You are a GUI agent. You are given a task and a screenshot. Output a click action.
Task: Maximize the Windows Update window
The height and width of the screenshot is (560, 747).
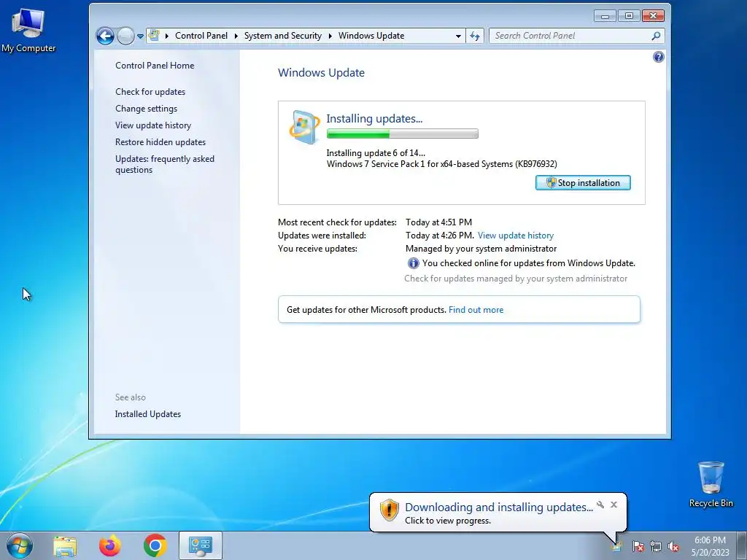click(629, 16)
